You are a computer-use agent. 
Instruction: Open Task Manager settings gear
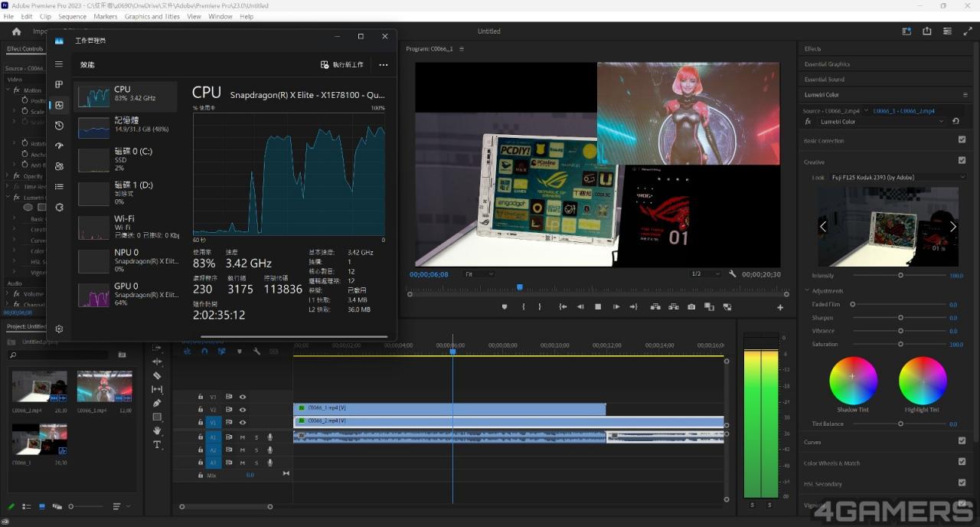click(x=59, y=329)
